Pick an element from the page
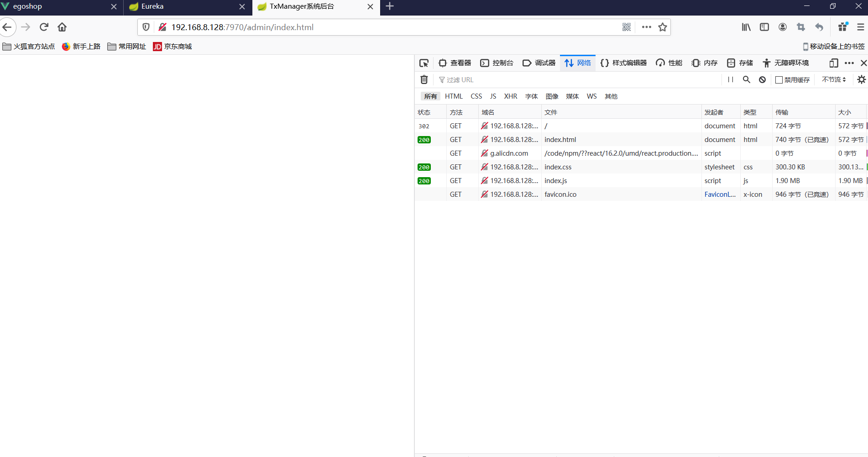Image resolution: width=868 pixels, height=457 pixels. [x=424, y=63]
